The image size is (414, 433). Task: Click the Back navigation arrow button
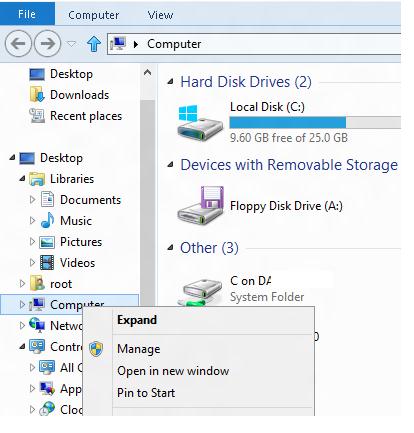coord(18,43)
